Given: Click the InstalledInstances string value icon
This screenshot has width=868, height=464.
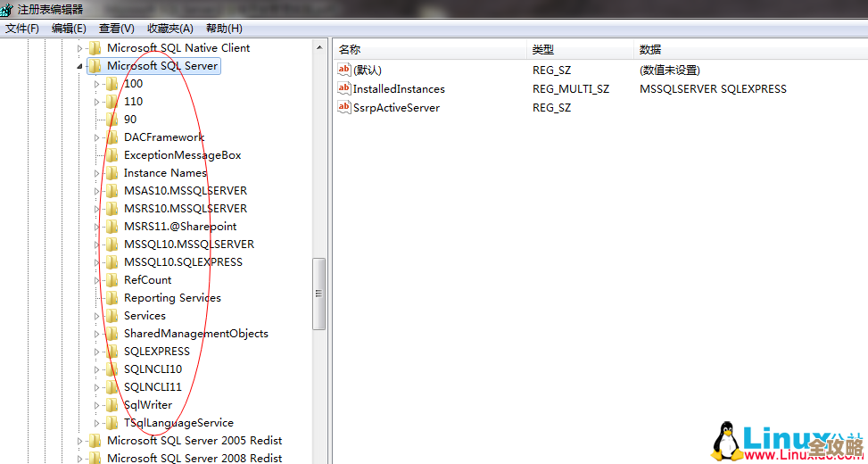Looking at the screenshot, I should [344, 89].
